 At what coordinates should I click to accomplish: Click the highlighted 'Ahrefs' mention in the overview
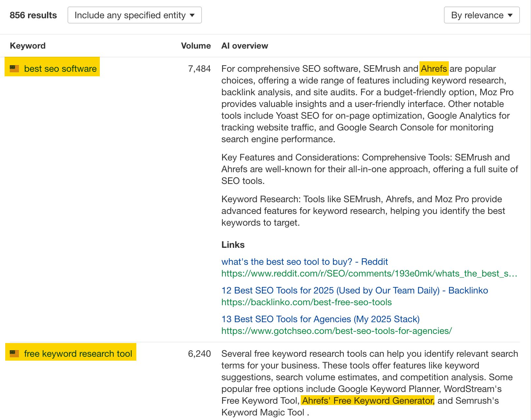coord(434,68)
